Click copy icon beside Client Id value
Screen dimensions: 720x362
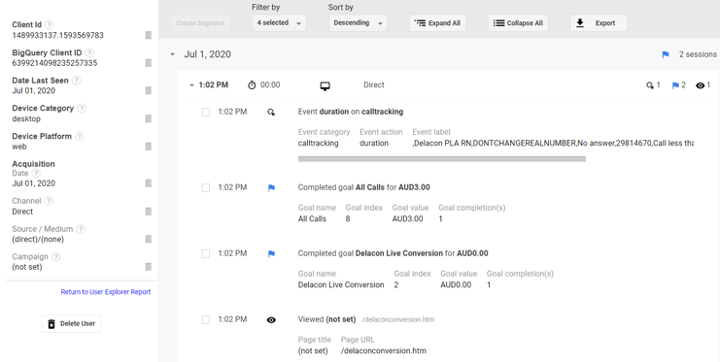point(148,35)
